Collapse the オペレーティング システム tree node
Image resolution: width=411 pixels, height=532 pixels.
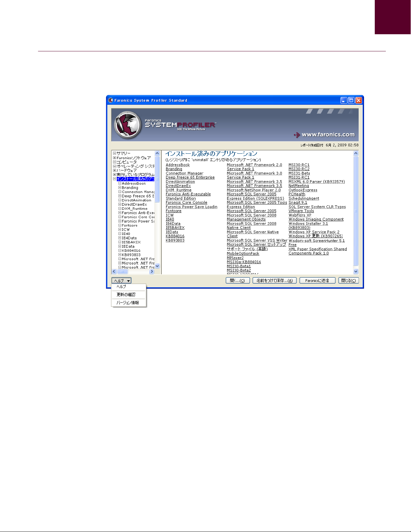tap(114, 166)
